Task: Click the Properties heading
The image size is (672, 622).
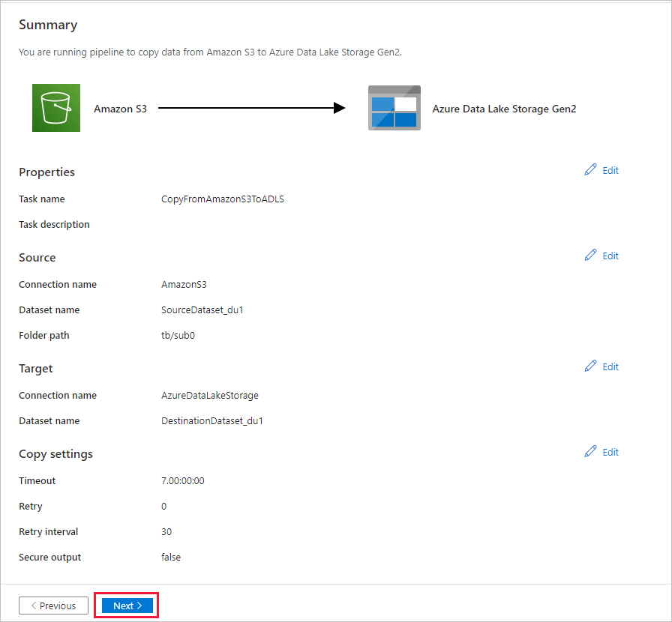Action: point(46,172)
